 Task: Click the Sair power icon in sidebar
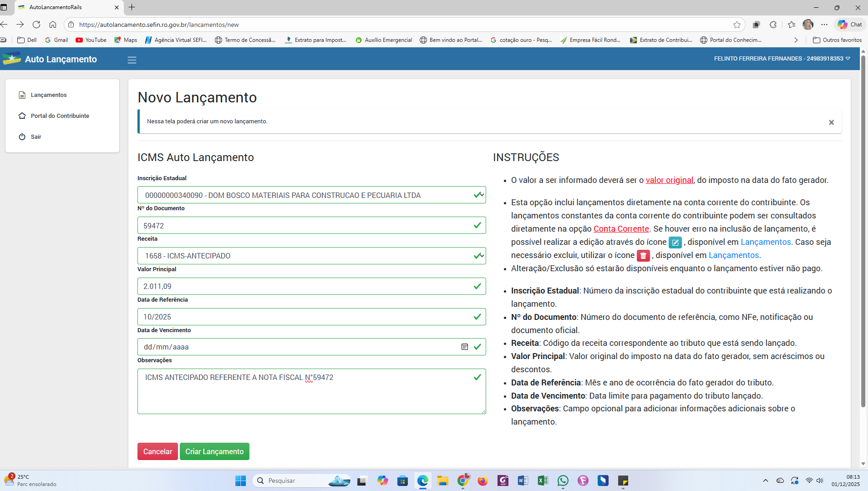tap(22, 137)
